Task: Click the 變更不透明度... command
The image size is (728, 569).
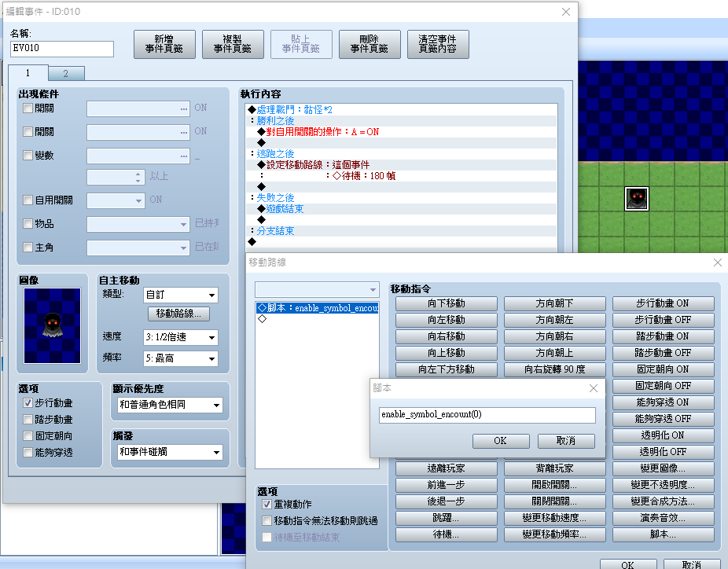Action: (663, 485)
